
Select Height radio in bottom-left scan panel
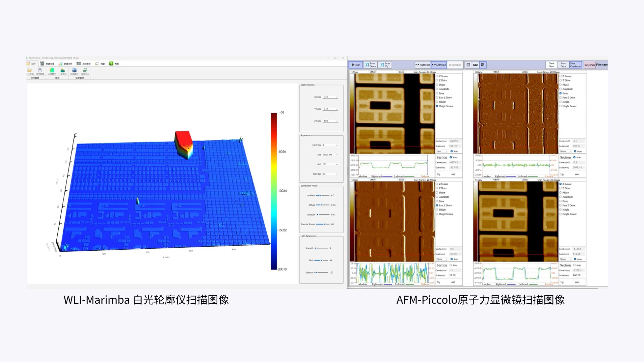pos(437,210)
